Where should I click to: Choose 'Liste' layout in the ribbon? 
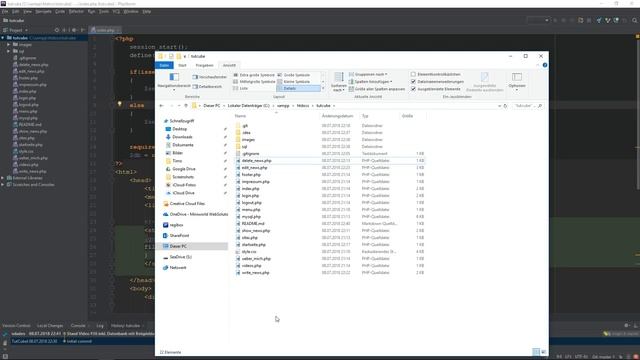point(241,88)
